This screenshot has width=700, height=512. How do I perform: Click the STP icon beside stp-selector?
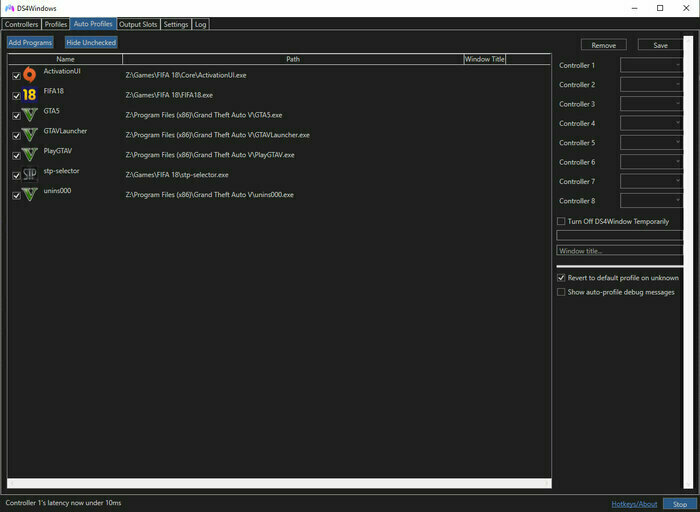point(29,175)
